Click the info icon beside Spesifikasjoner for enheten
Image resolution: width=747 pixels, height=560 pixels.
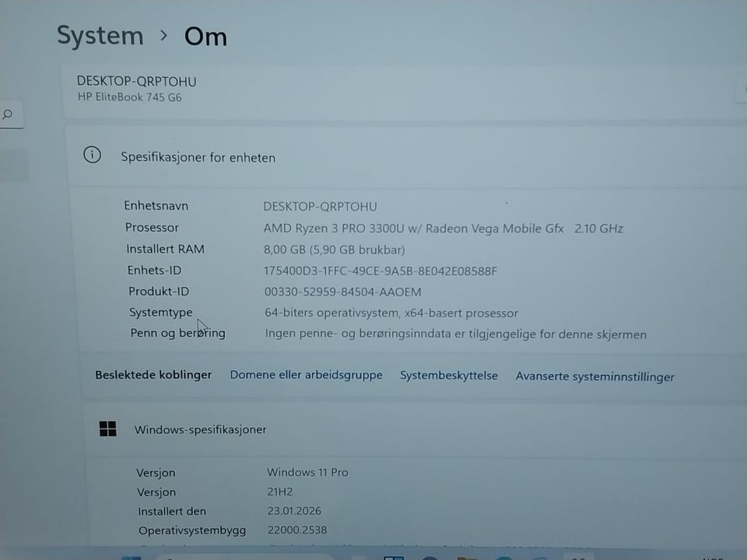coord(92,155)
